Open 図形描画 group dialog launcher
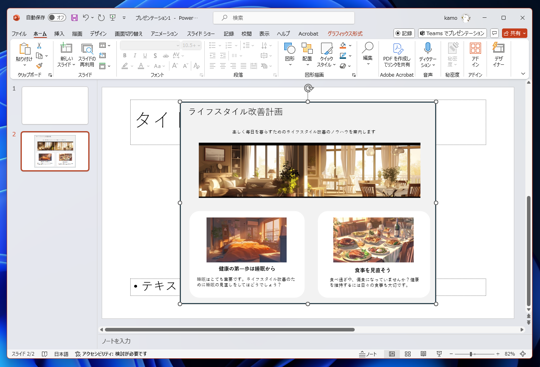 coord(354,75)
